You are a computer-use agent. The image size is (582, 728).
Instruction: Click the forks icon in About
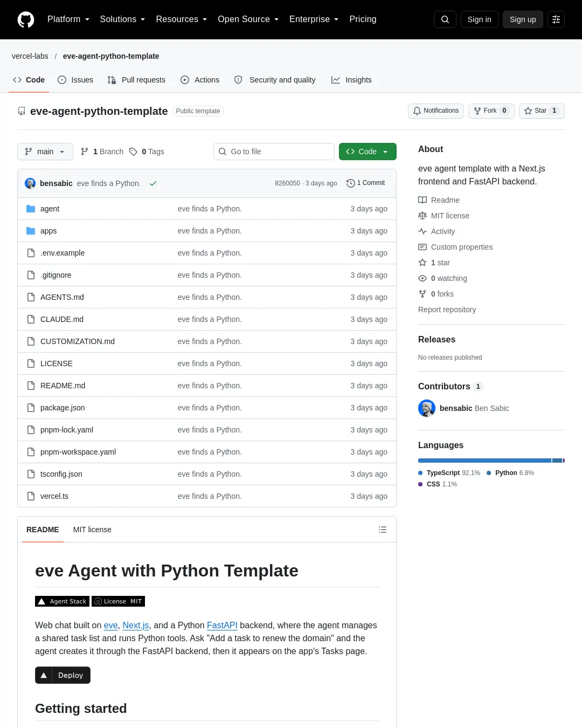pos(422,294)
